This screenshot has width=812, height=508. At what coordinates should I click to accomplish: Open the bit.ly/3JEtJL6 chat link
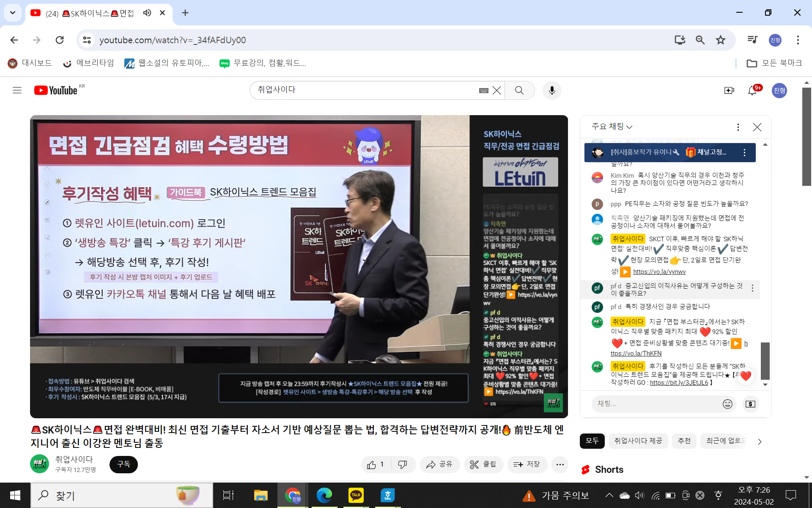click(679, 383)
